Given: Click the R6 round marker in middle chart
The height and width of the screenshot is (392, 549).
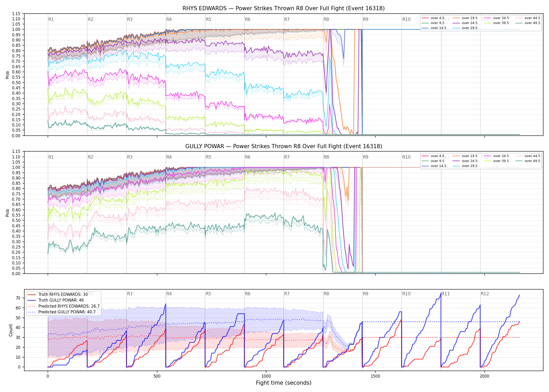Looking at the screenshot, I should (248, 157).
